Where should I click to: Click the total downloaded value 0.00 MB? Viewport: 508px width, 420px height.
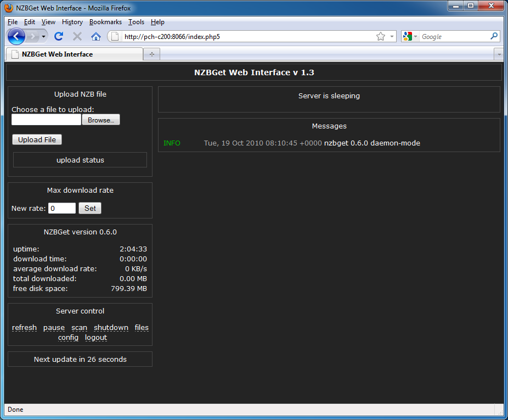tap(133, 278)
